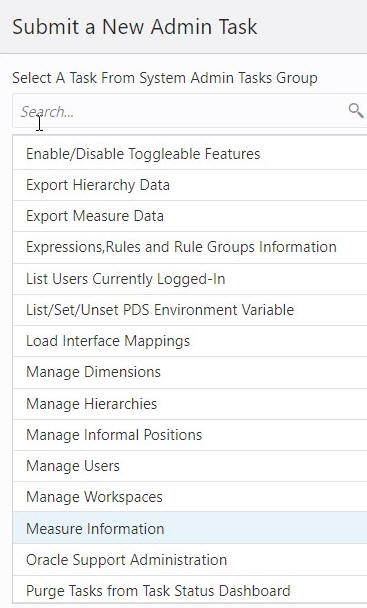Screen dimensions: 367x608
Task: Open the Manage Dimensions task
Action: 190,373
